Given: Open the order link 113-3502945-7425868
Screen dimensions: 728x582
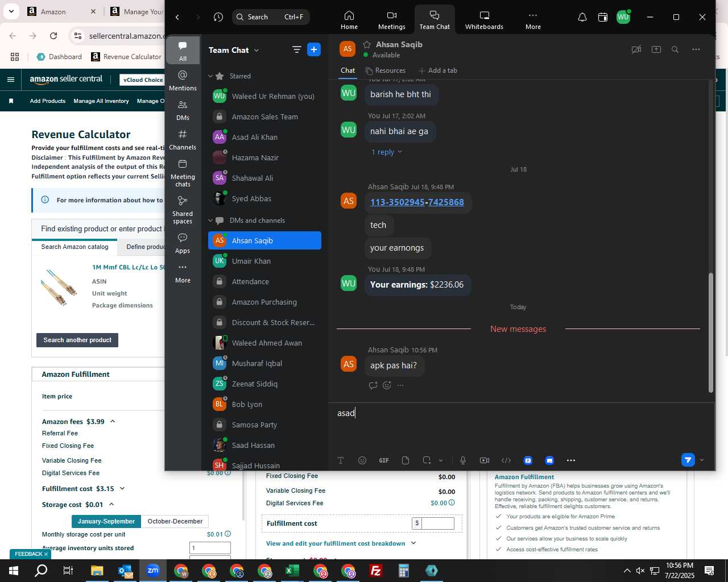Looking at the screenshot, I should click(417, 202).
